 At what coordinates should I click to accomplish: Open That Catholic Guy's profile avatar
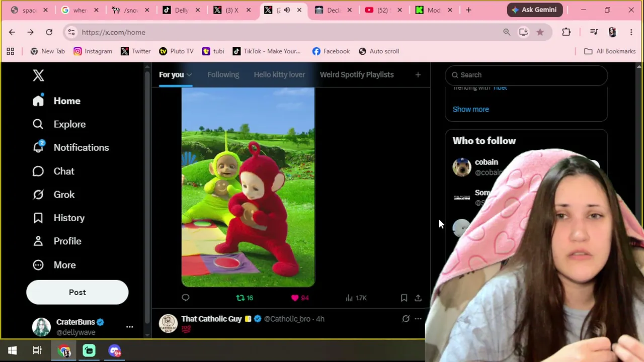[168, 323]
